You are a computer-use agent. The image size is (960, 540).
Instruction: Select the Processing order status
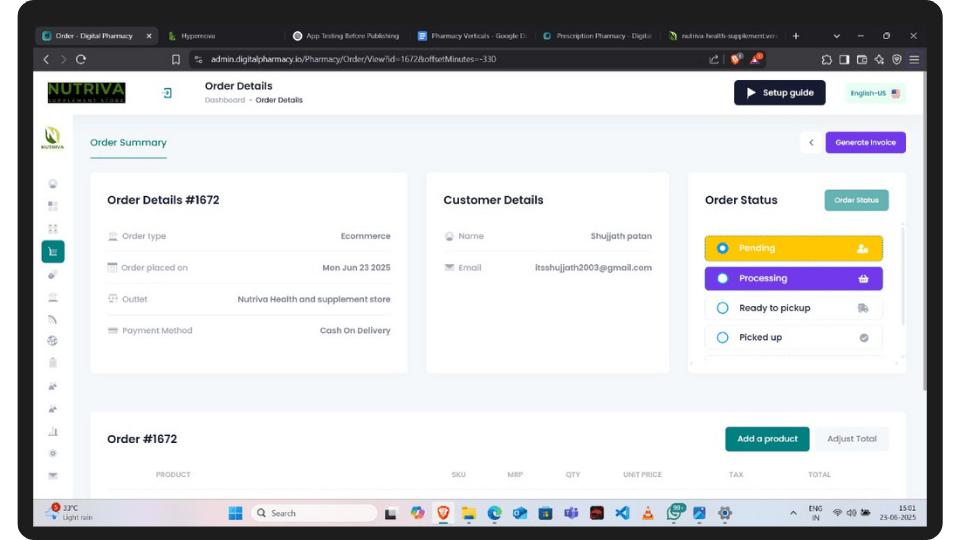point(793,279)
